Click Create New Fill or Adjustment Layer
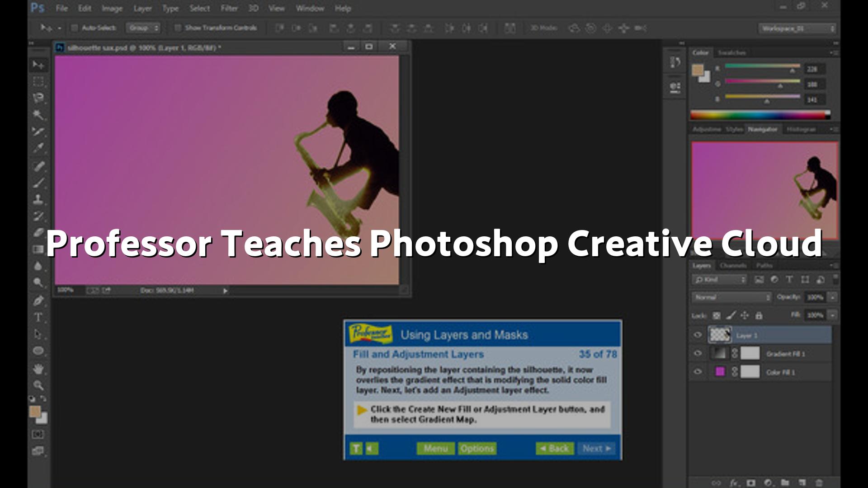The height and width of the screenshot is (488, 868). click(x=768, y=483)
